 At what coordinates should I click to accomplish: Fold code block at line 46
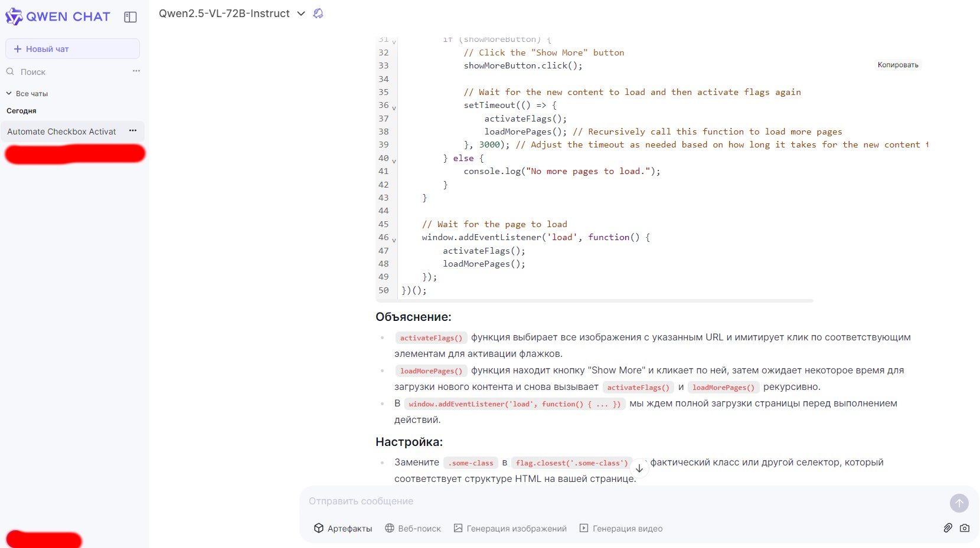point(394,240)
